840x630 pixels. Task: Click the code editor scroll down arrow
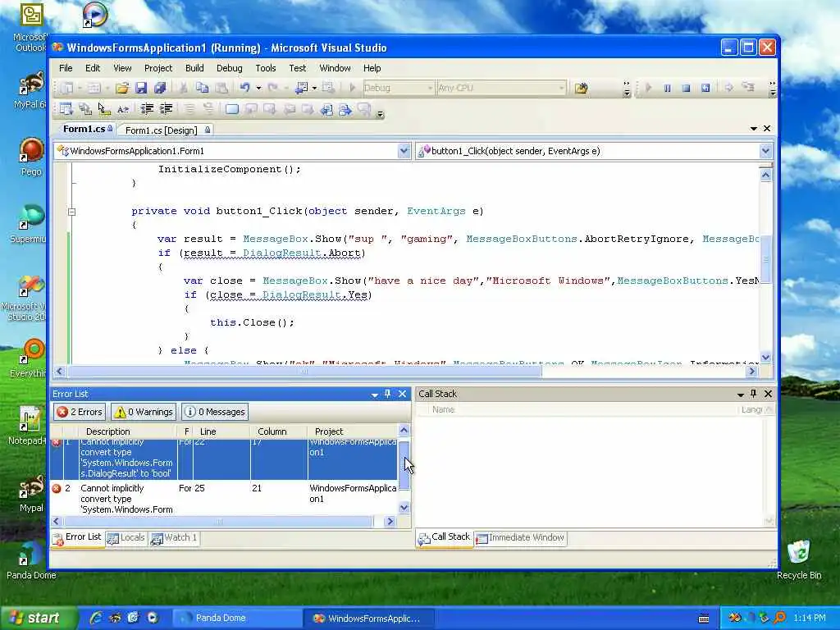(x=765, y=357)
